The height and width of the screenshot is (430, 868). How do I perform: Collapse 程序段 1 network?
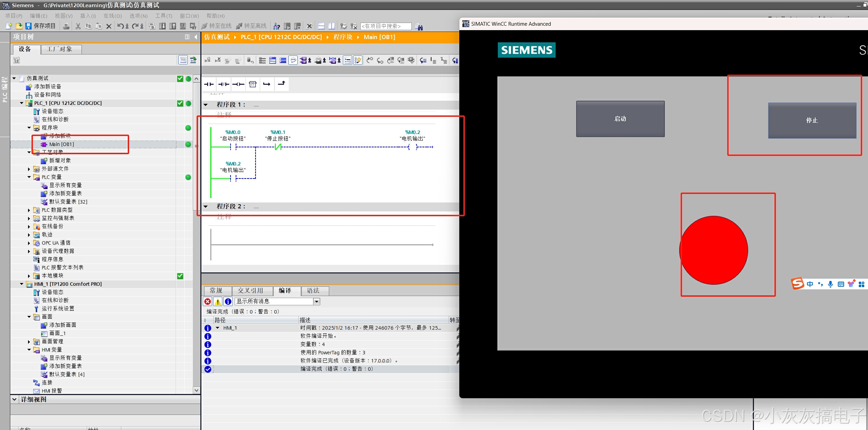[x=206, y=105]
